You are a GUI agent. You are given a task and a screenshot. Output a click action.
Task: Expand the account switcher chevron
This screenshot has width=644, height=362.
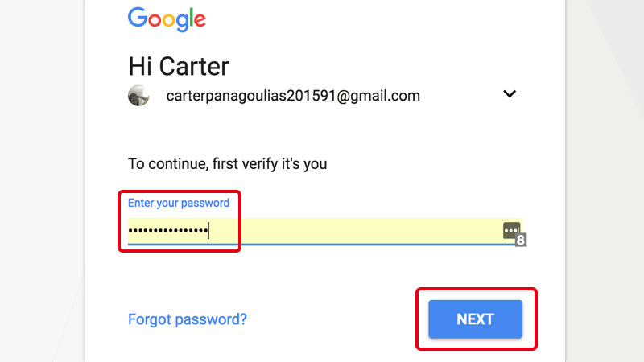[509, 94]
